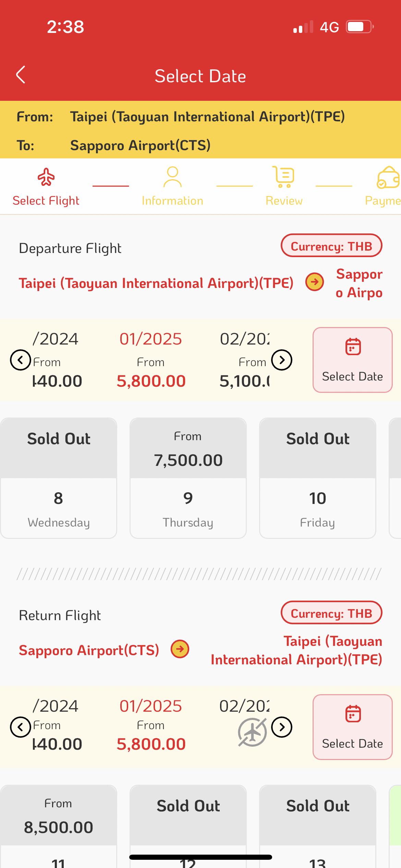Go to previous month for return flight
The height and width of the screenshot is (868, 401).
(21, 727)
